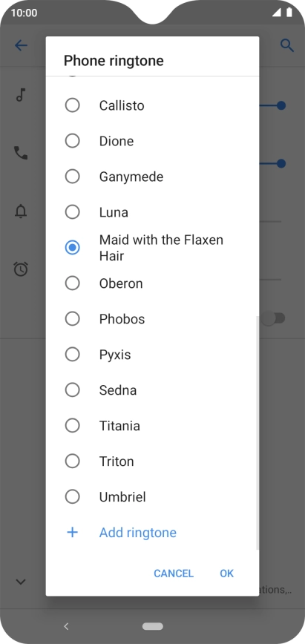Choose Ganymede in the ringtone list
Viewport: 305px width, 644px height.
point(152,177)
